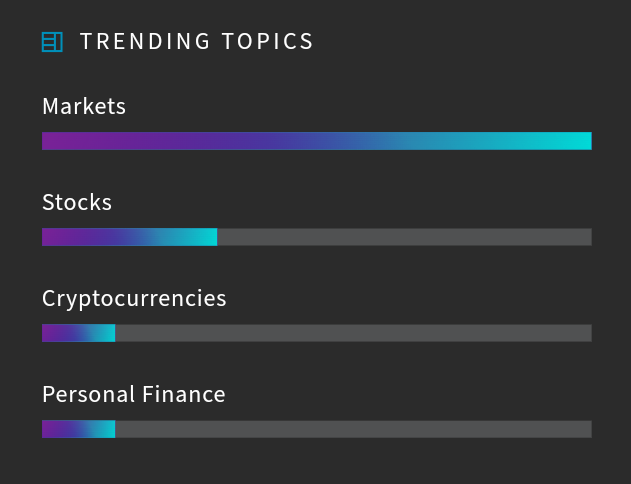Click the cyan tip of the Cryptocurrencies bar

[109, 333]
